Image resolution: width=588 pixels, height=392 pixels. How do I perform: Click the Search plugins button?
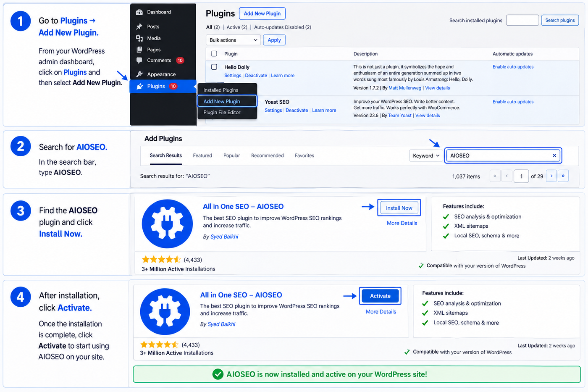[560, 20]
